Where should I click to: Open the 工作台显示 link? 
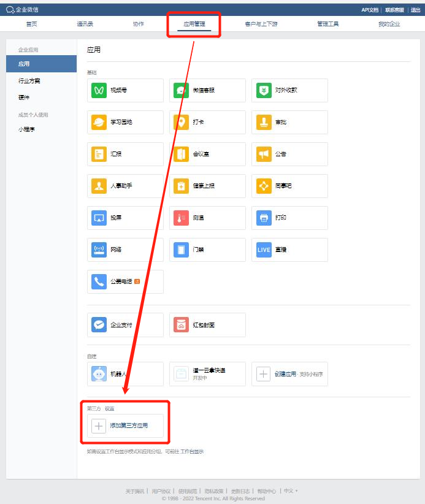point(192,452)
